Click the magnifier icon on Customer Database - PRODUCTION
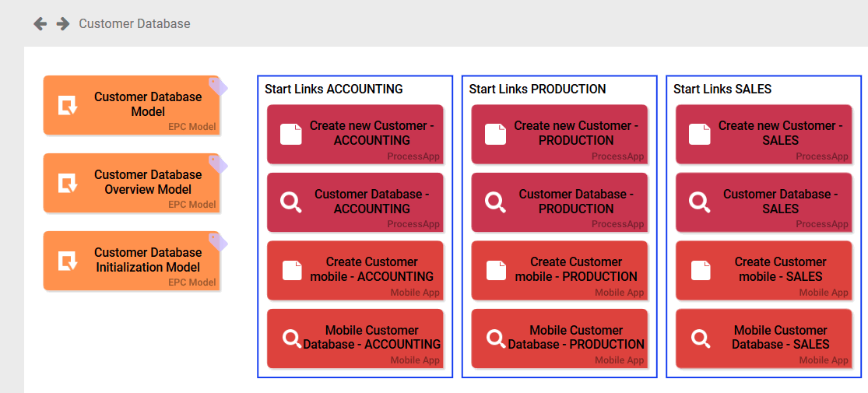868x393 pixels. pos(496,202)
